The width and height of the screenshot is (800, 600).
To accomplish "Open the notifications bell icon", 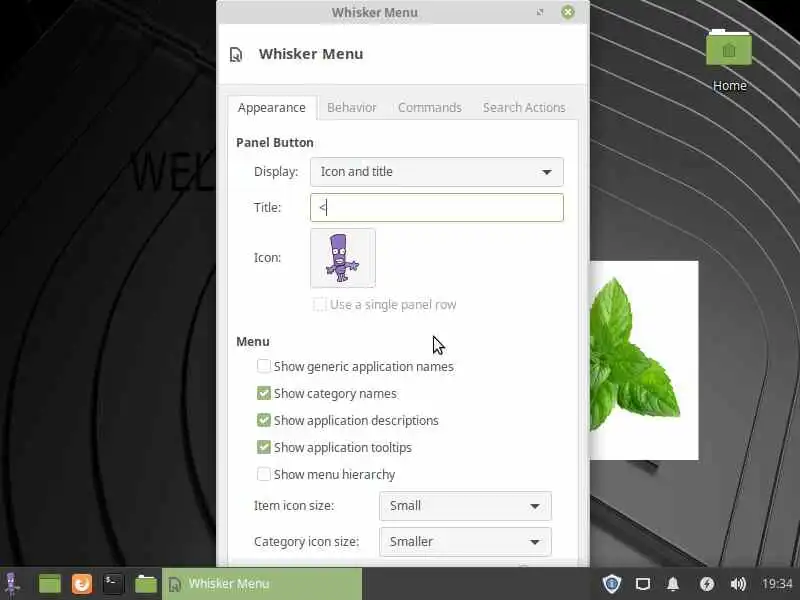I will point(673,584).
